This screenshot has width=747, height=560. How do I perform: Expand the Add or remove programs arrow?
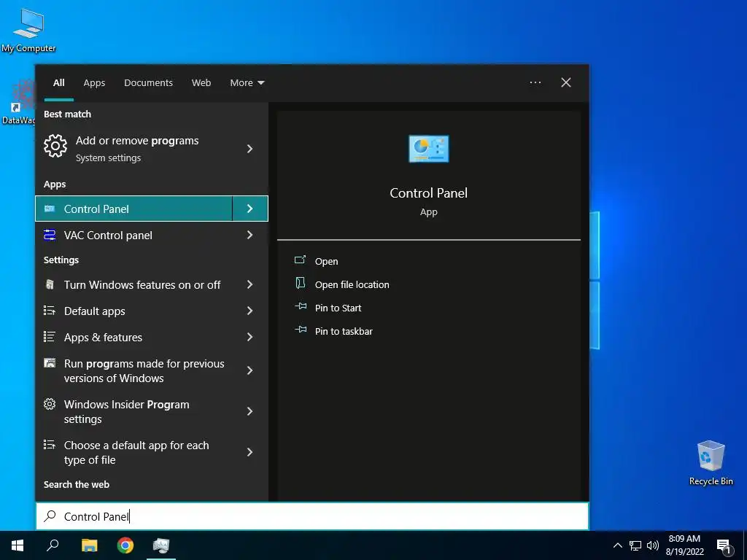(249, 149)
